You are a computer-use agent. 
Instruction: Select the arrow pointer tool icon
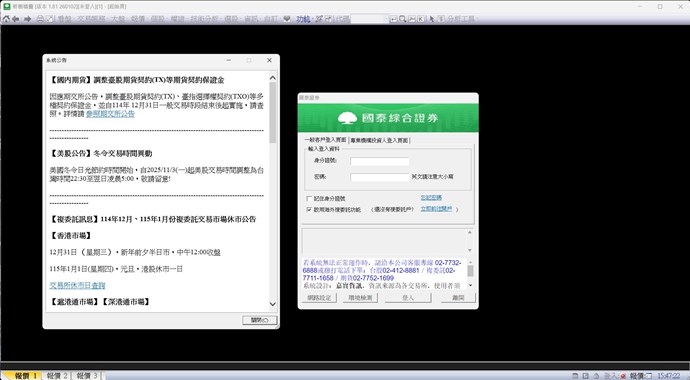[x=432, y=19]
